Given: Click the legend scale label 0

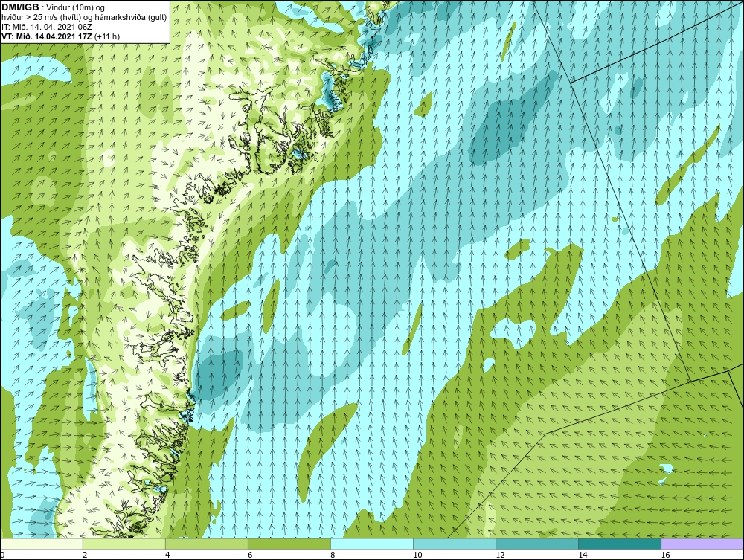Looking at the screenshot, I should click(2, 555).
